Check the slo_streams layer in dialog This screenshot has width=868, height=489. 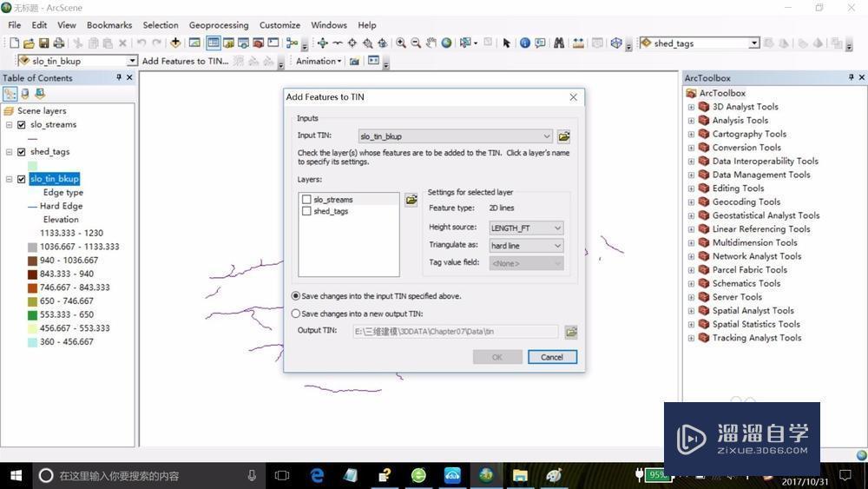306,200
